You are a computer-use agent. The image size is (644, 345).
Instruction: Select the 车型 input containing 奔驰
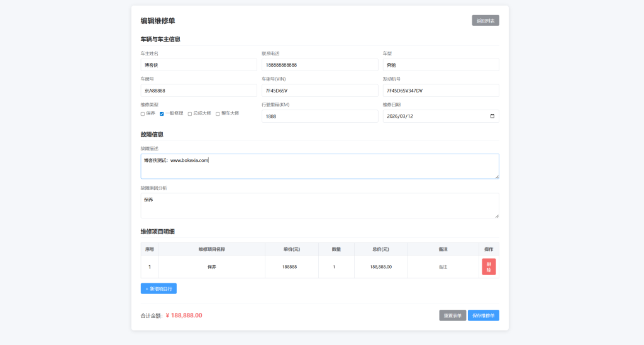440,65
